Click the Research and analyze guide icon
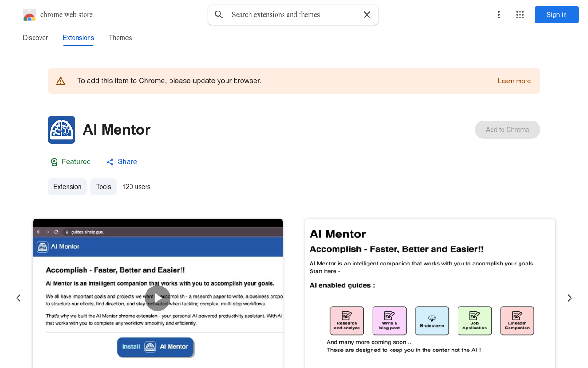Image resolution: width=588 pixels, height=368 pixels. (x=347, y=321)
